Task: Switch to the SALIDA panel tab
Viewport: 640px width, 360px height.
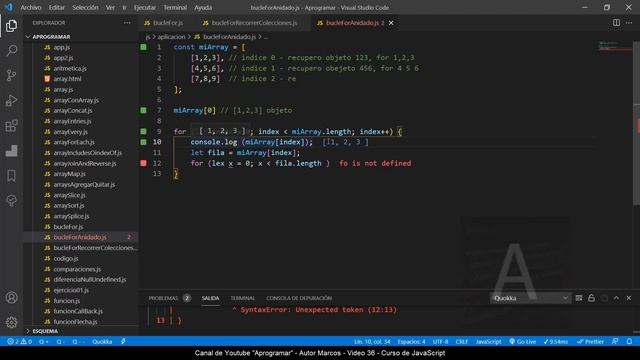Action: tap(210, 298)
